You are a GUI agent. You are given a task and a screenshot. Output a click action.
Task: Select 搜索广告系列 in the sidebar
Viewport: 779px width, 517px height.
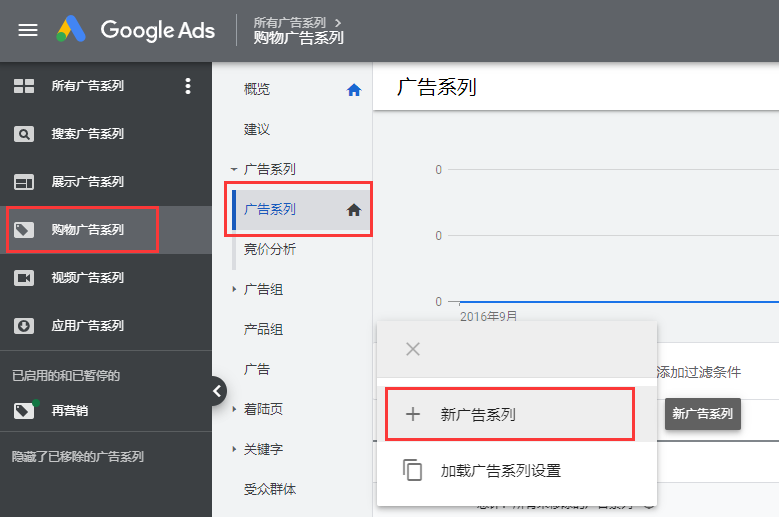pos(87,134)
